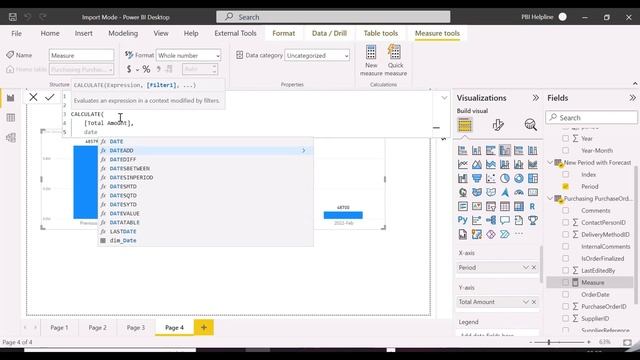Switch to Data view in left sidebar
Viewport: 640px width, 360px height.
(11, 118)
